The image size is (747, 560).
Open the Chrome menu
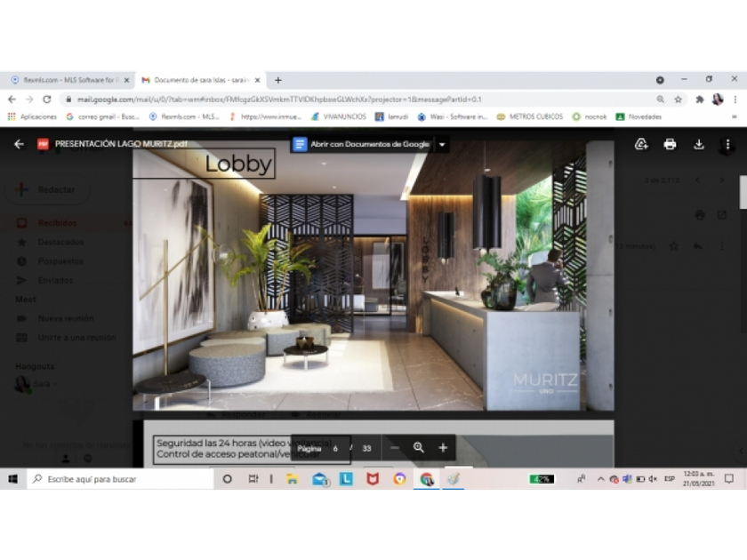[x=735, y=99]
